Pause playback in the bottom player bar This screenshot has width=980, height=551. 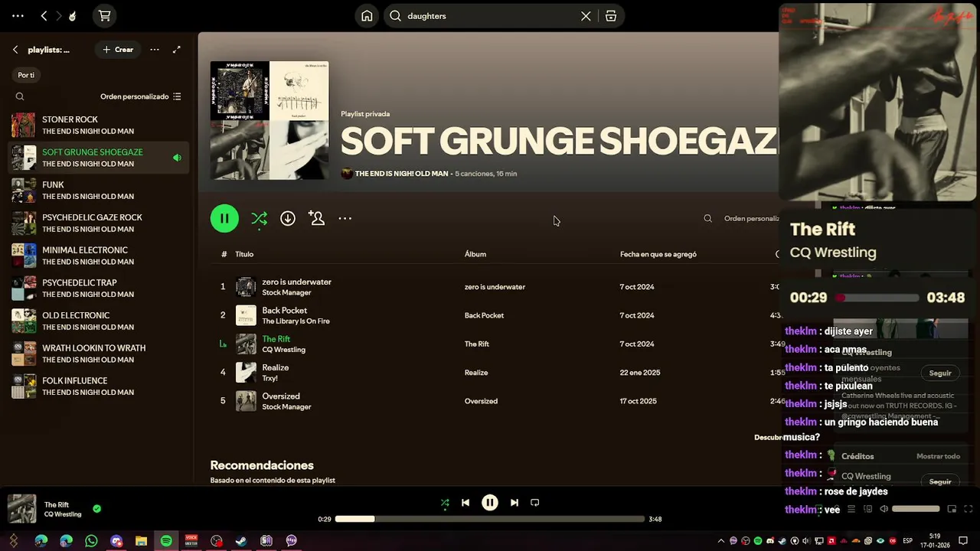490,503
